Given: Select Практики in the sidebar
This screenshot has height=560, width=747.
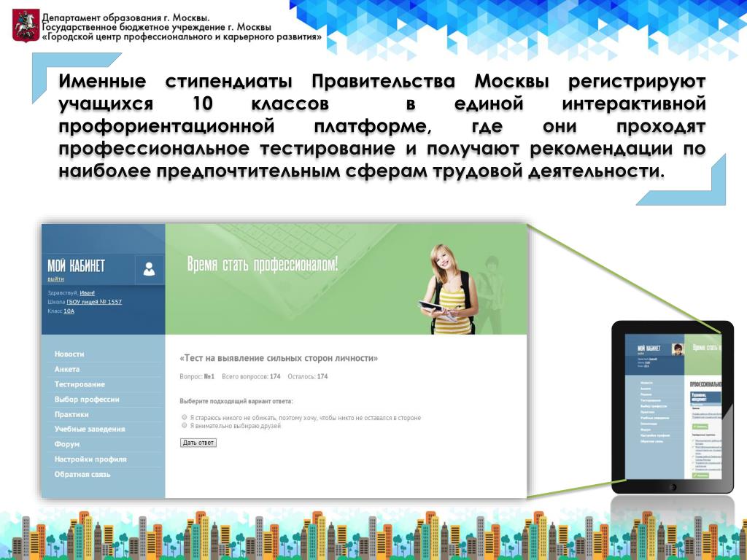Looking at the screenshot, I should 71,414.
